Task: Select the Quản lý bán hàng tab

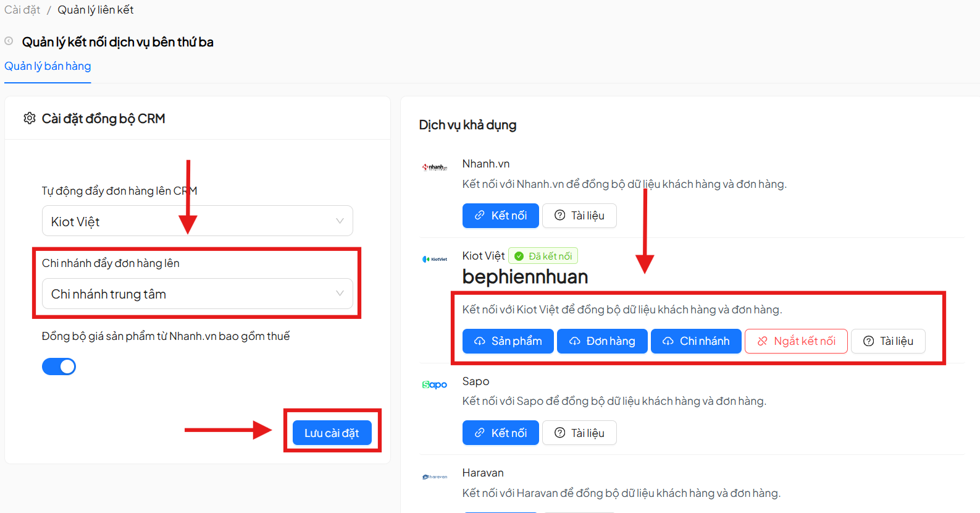Action: [x=48, y=66]
